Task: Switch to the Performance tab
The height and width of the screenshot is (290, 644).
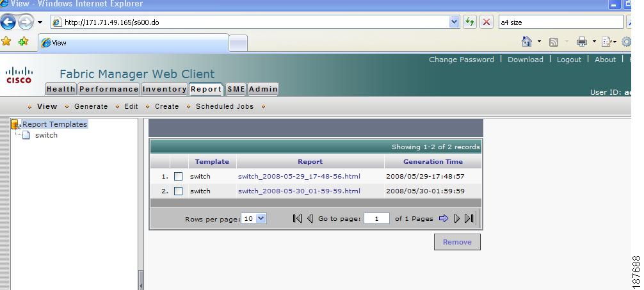Action: click(109, 89)
